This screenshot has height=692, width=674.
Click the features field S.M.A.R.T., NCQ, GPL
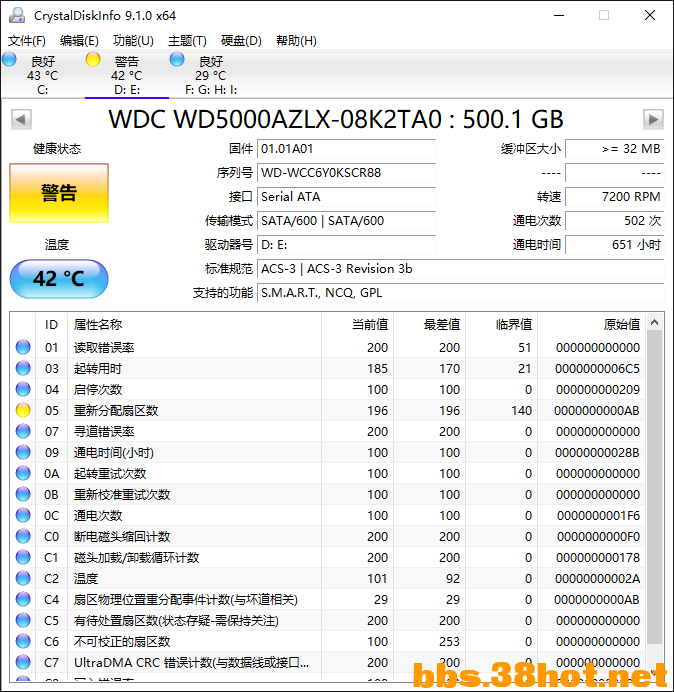[x=460, y=293]
